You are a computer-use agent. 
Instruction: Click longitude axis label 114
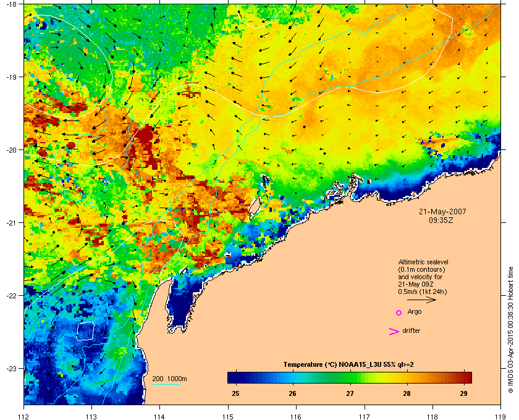click(159, 417)
